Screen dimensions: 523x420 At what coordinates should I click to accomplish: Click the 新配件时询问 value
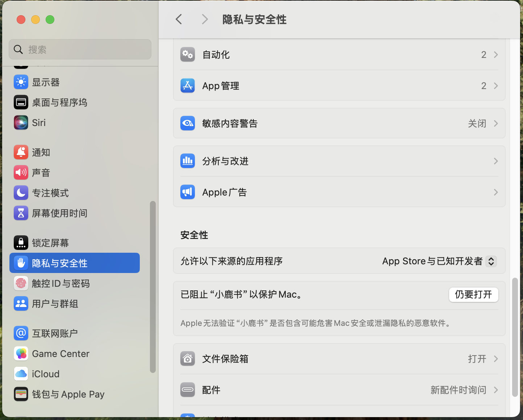tap(458, 390)
